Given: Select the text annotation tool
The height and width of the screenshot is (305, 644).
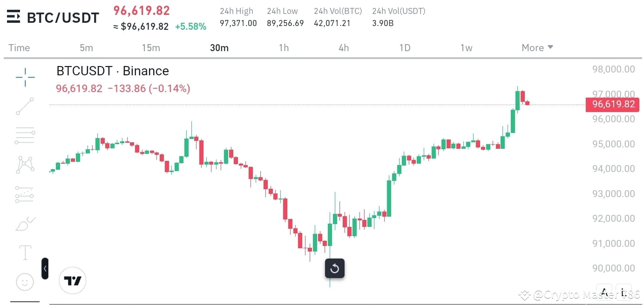Looking at the screenshot, I should point(25,252).
